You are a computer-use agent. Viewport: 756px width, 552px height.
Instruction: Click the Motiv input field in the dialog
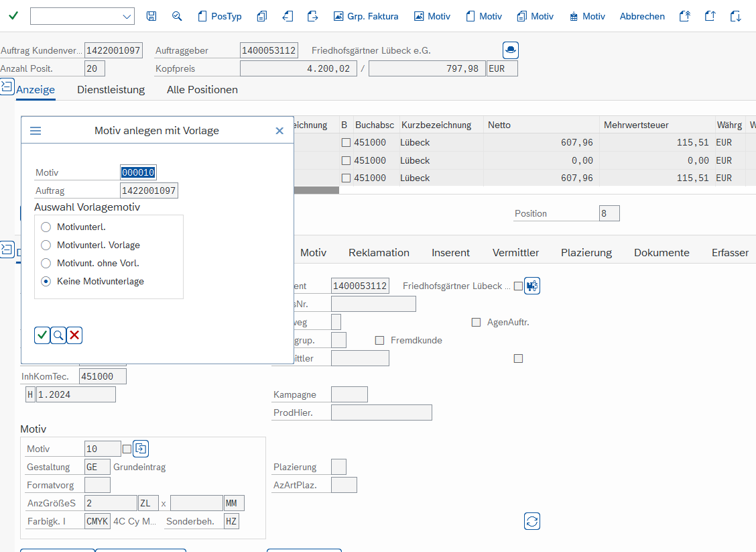click(138, 172)
